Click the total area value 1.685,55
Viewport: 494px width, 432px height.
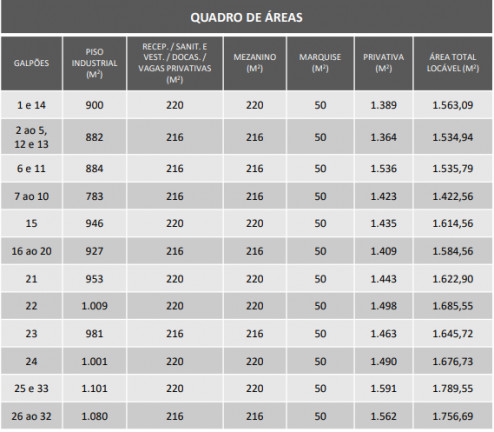453,306
